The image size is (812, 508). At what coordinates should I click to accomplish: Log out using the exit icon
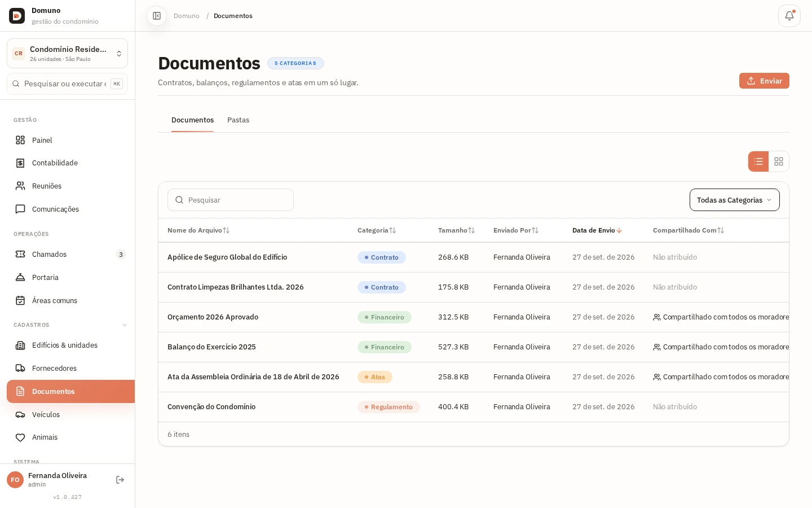(120, 480)
